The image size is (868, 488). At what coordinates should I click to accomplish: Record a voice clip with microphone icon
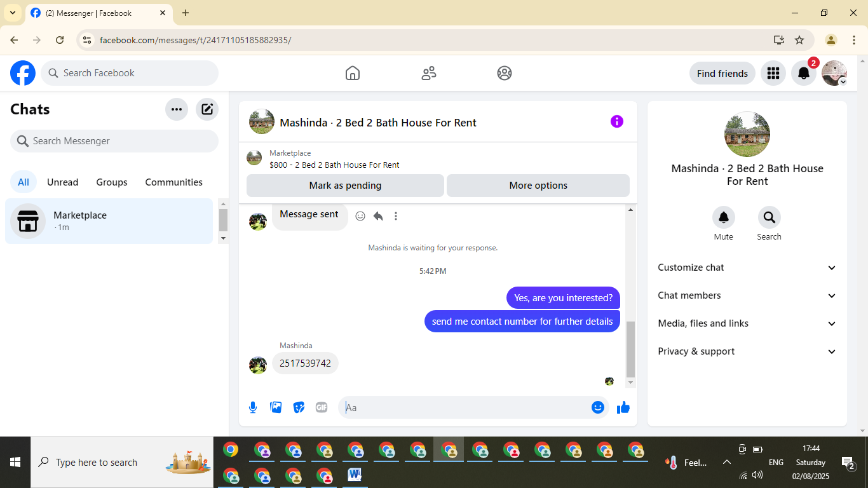(253, 407)
